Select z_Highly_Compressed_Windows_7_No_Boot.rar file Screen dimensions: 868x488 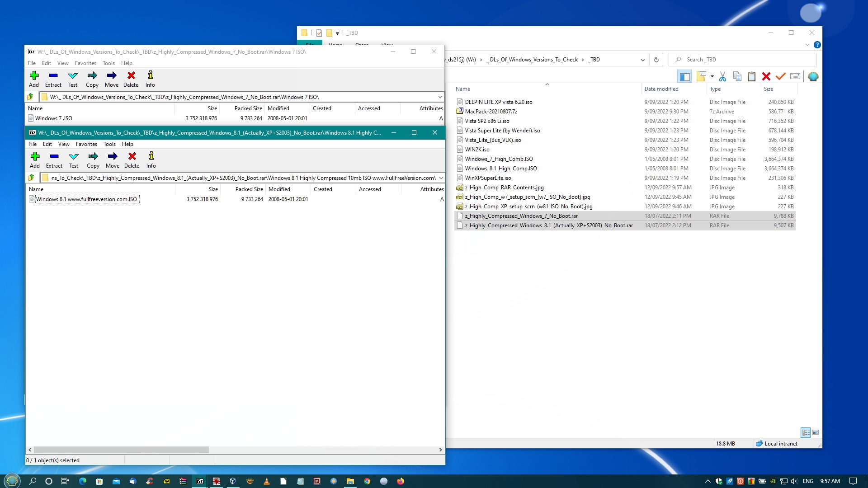click(x=521, y=216)
